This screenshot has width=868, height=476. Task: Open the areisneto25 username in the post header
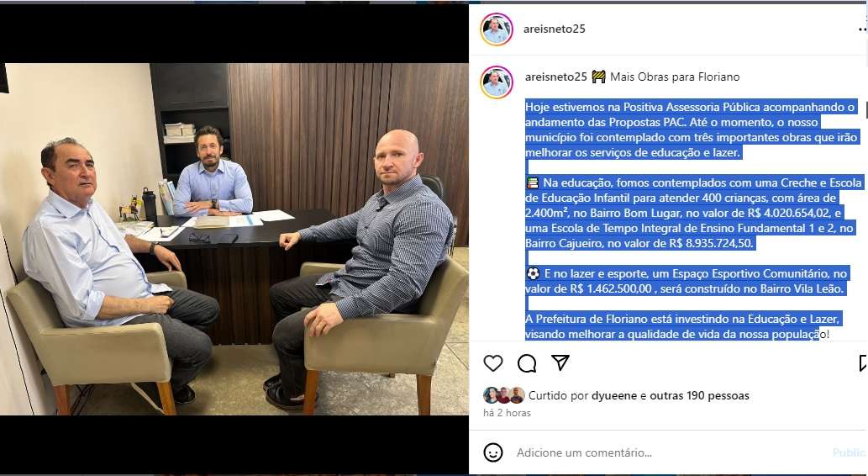pyautogui.click(x=554, y=29)
